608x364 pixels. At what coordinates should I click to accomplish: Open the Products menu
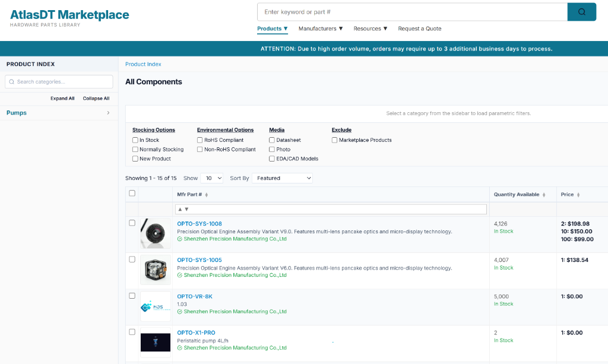pyautogui.click(x=272, y=29)
